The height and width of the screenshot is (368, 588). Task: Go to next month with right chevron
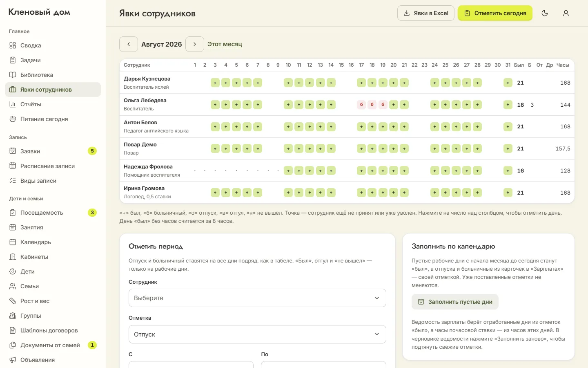coord(195,44)
